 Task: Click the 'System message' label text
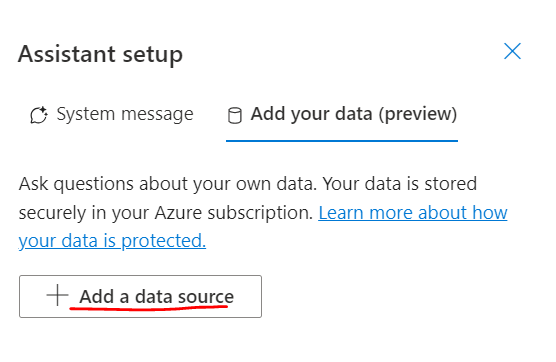125,114
